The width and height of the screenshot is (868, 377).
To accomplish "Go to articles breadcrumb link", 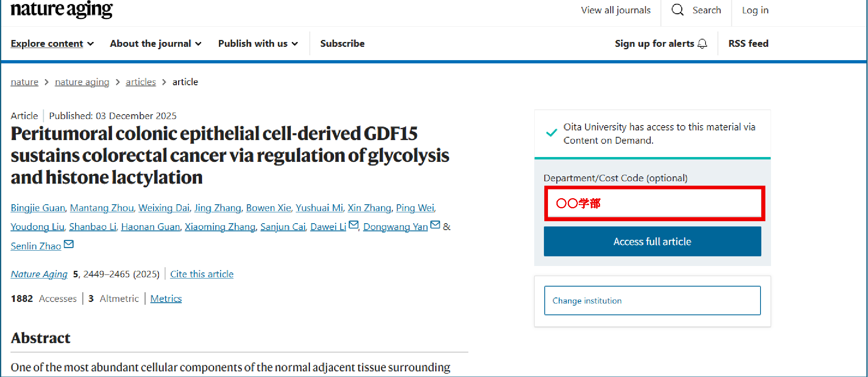I will point(141,82).
